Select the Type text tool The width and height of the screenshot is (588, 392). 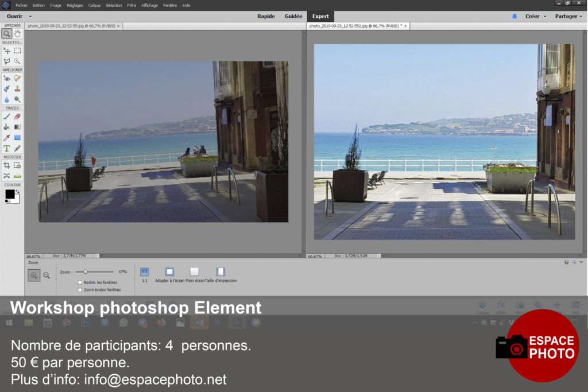coord(7,149)
